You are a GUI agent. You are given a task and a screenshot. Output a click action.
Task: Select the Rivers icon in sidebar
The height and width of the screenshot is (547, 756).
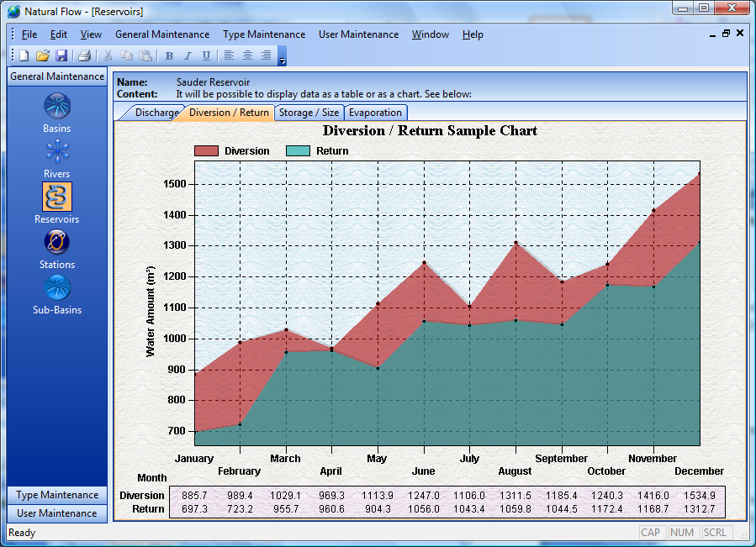click(57, 152)
